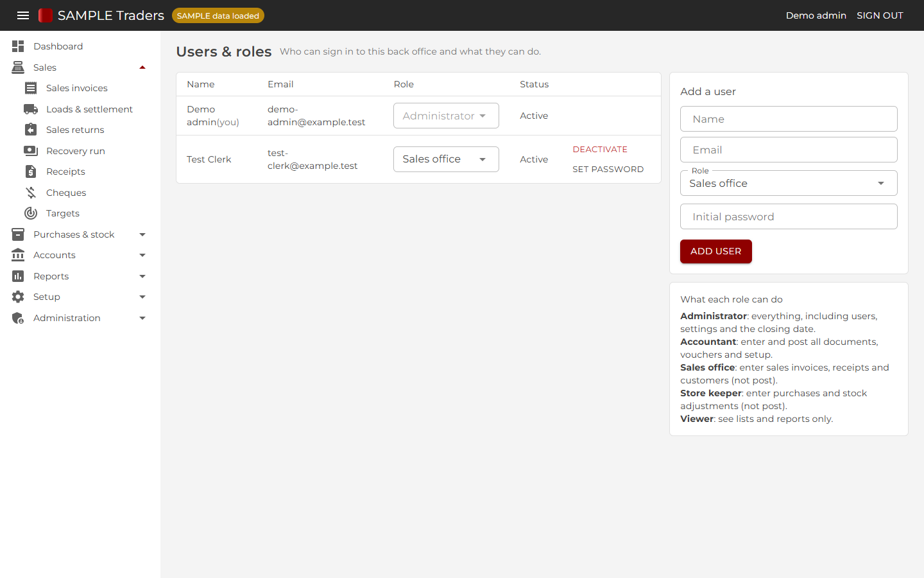
Task: Click the ADD USER button
Action: [x=716, y=251]
